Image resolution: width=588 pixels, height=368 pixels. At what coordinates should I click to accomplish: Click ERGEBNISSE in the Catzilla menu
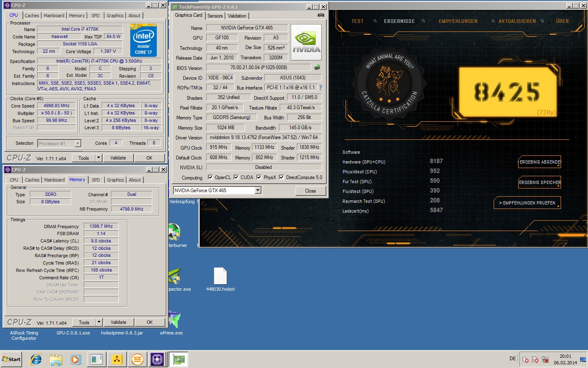coord(399,21)
